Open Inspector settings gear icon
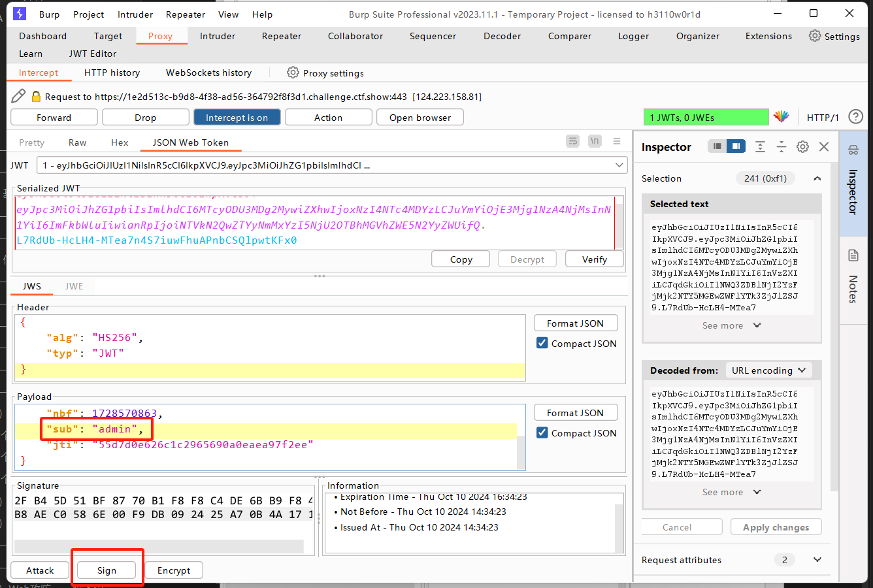This screenshot has width=873, height=588. click(x=802, y=147)
